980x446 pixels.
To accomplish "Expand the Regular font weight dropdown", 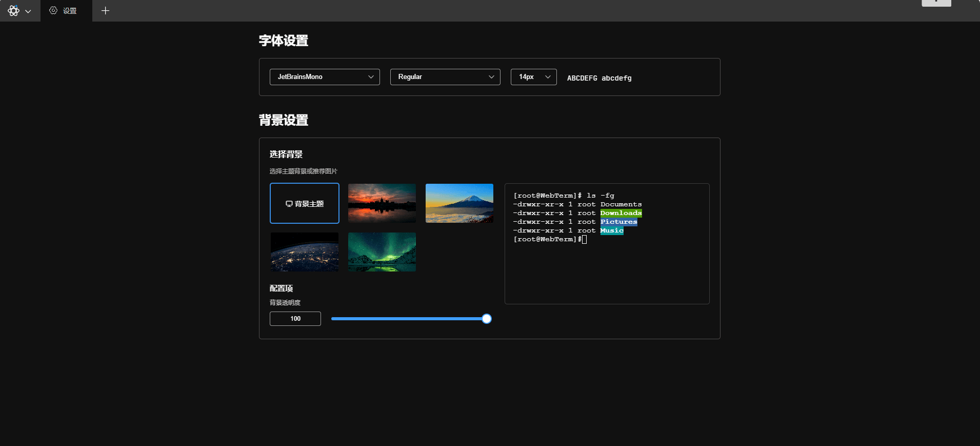I will [x=445, y=77].
